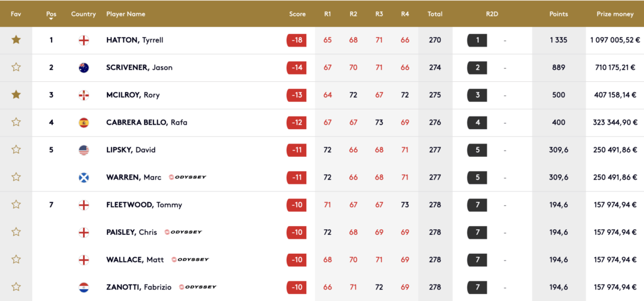Sort by the Prize money column header
The image size is (644, 301).
click(614, 14)
